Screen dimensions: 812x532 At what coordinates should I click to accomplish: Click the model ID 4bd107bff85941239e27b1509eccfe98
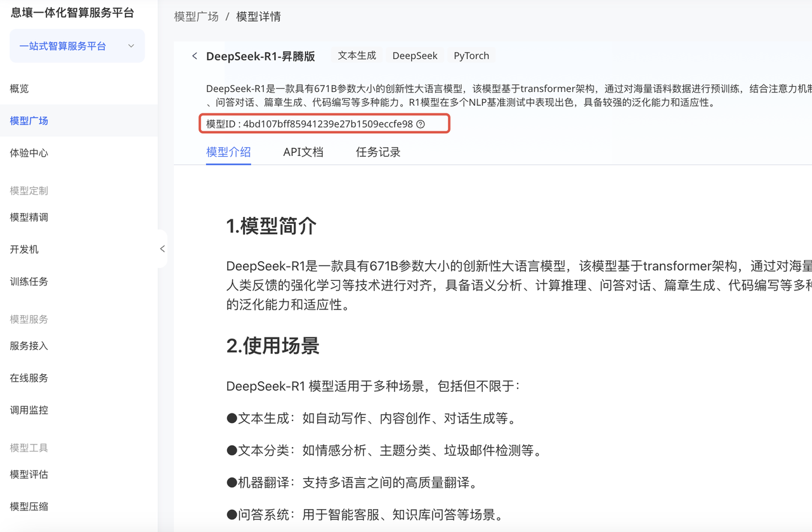click(x=328, y=124)
